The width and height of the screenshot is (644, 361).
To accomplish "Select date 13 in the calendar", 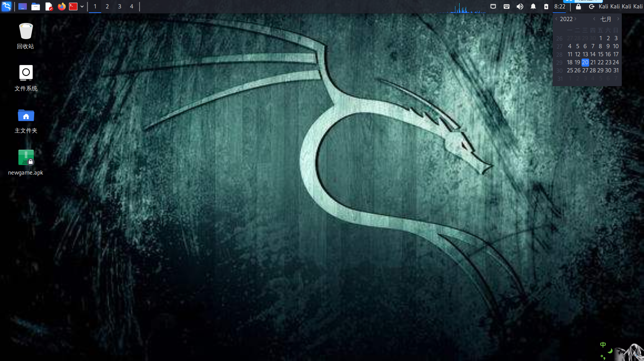I will [585, 54].
